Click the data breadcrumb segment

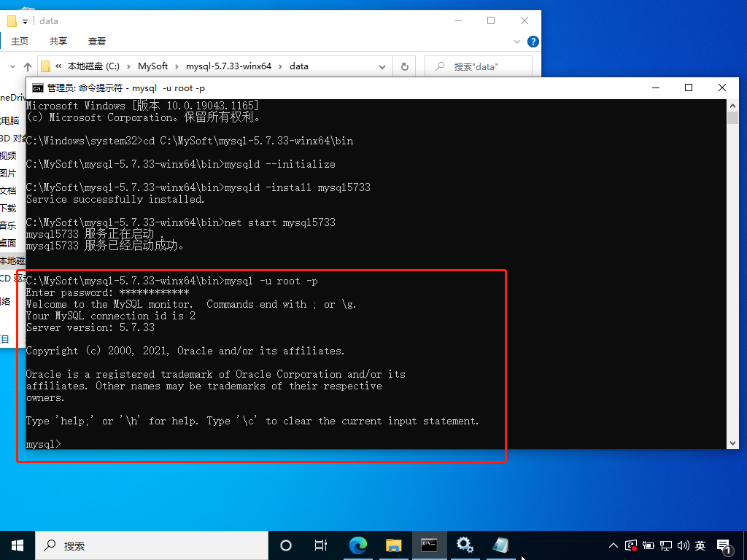[298, 66]
